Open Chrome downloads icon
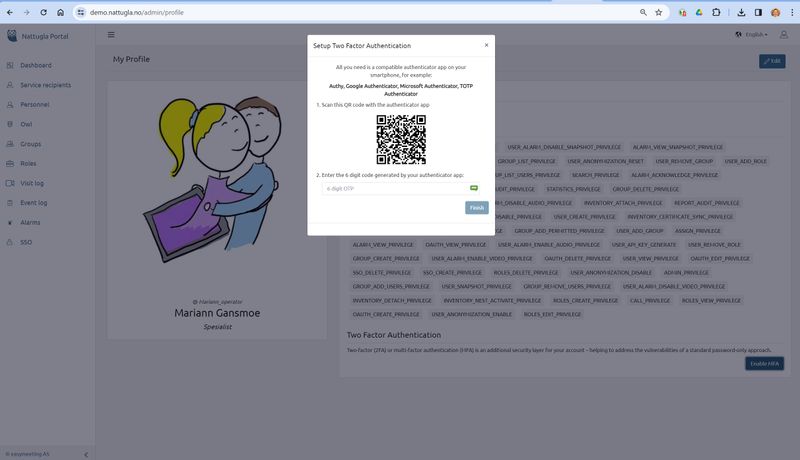 pos(742,13)
